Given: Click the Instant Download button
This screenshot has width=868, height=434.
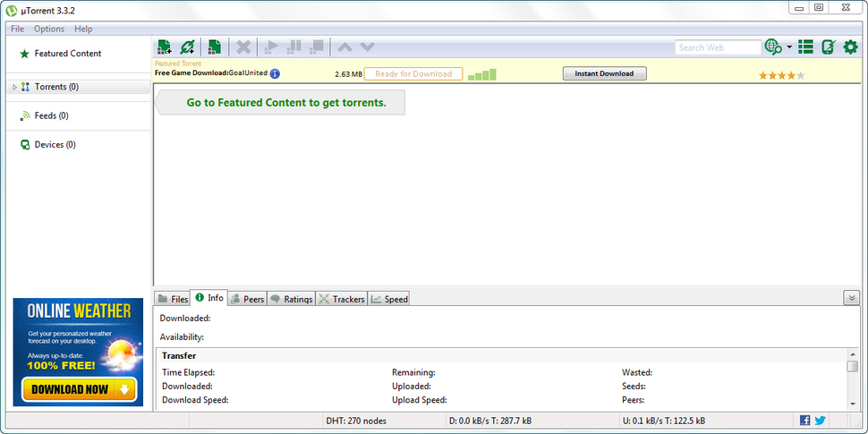Looking at the screenshot, I should click(x=604, y=73).
